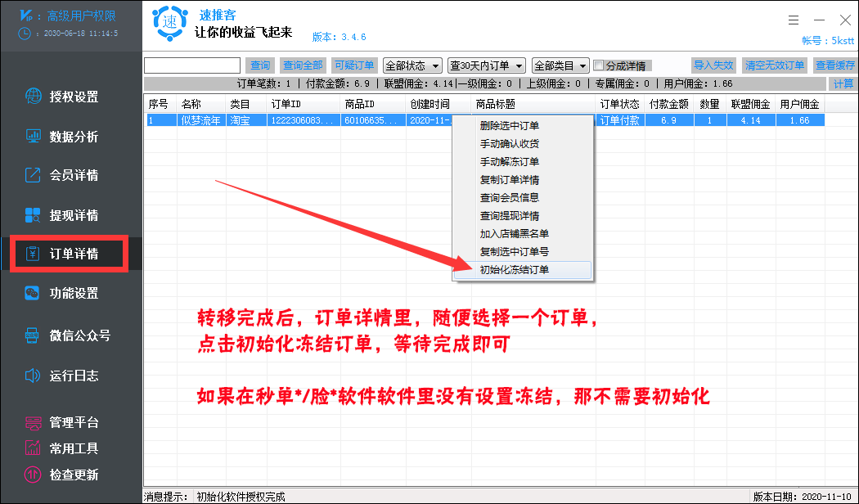This screenshot has height=504, width=859.
Task: Click the 微信公众号 printer icon
Action: [33, 335]
